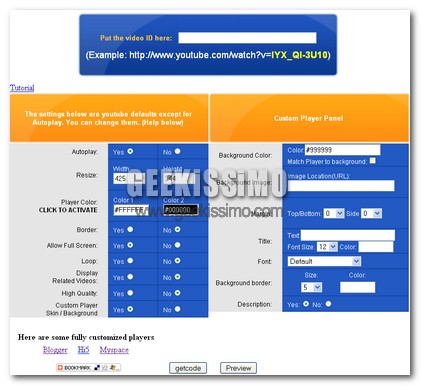Select Autoplay No radio button
421x386 pixels.
pos(178,151)
